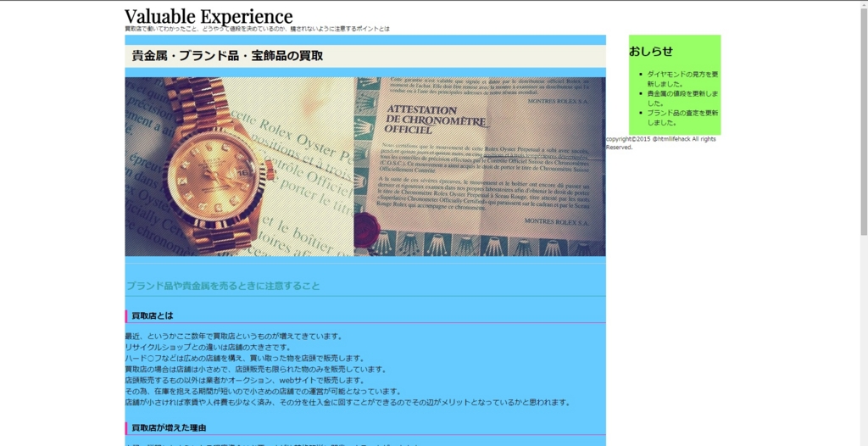Select the おしらせ sidebar heading
This screenshot has height=446, width=868.
pyautogui.click(x=651, y=52)
